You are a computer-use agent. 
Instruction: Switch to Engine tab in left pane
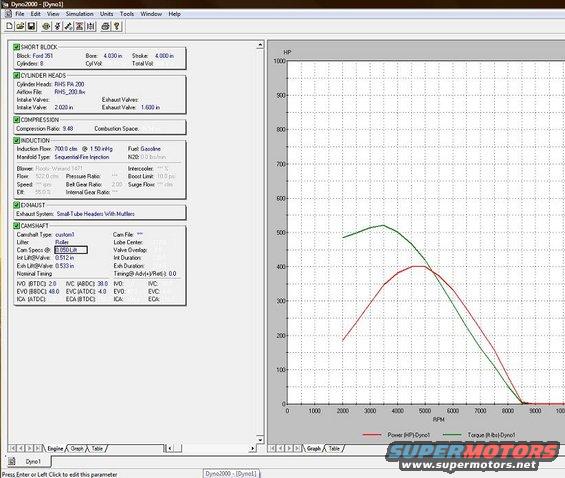(55, 448)
